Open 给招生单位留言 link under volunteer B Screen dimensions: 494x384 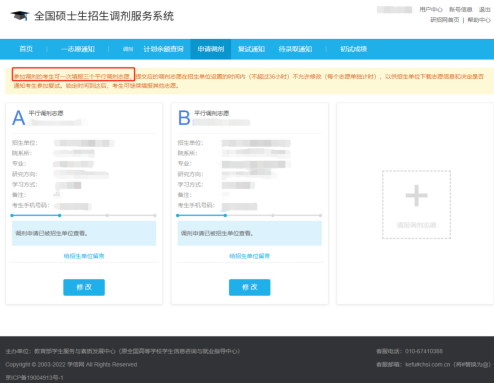pyautogui.click(x=250, y=256)
